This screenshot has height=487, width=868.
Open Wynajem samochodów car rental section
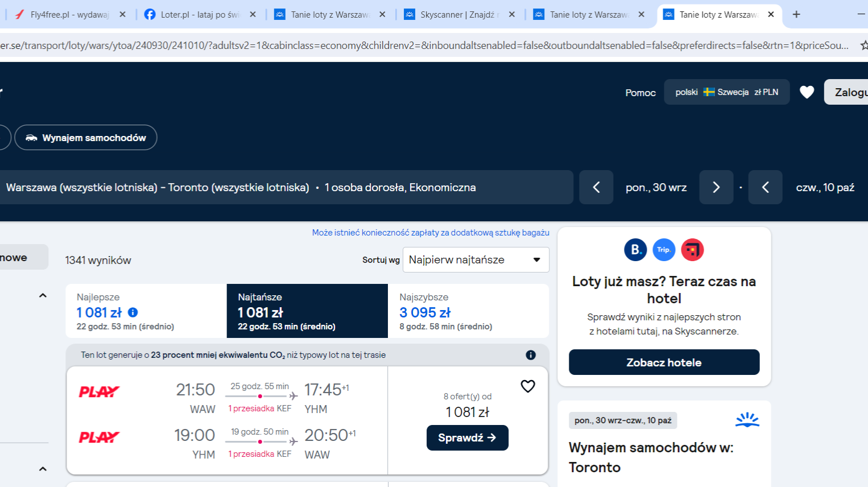(x=86, y=138)
